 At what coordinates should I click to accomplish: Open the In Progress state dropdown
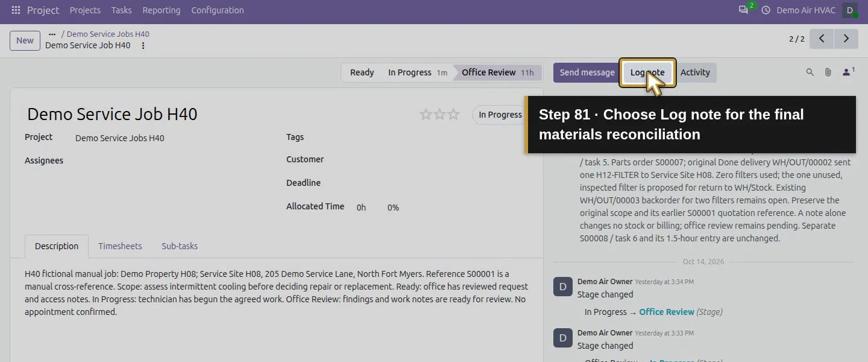[500, 115]
